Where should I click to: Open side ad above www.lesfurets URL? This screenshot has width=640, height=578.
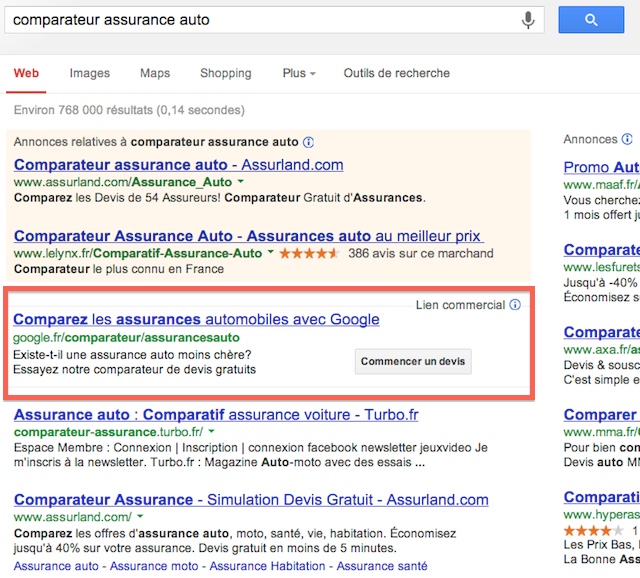click(x=602, y=250)
